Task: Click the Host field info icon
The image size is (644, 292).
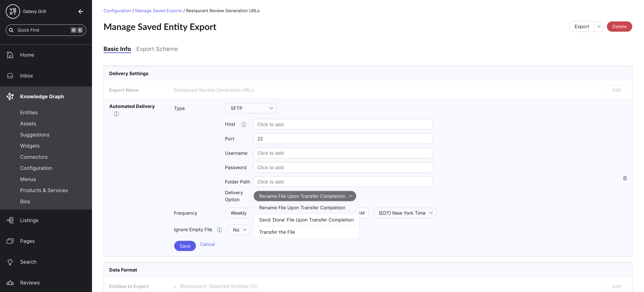Action: pos(244,124)
